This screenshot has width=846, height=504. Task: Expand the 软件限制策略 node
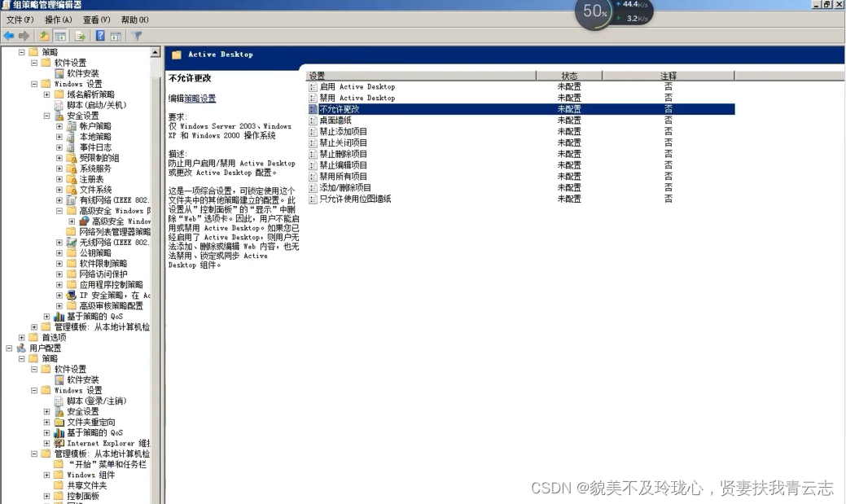click(59, 264)
